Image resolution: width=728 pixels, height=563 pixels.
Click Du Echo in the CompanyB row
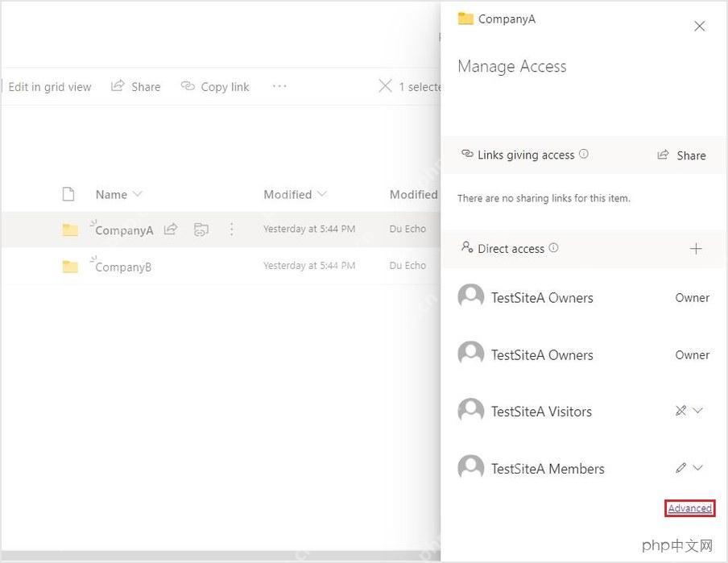point(407,265)
